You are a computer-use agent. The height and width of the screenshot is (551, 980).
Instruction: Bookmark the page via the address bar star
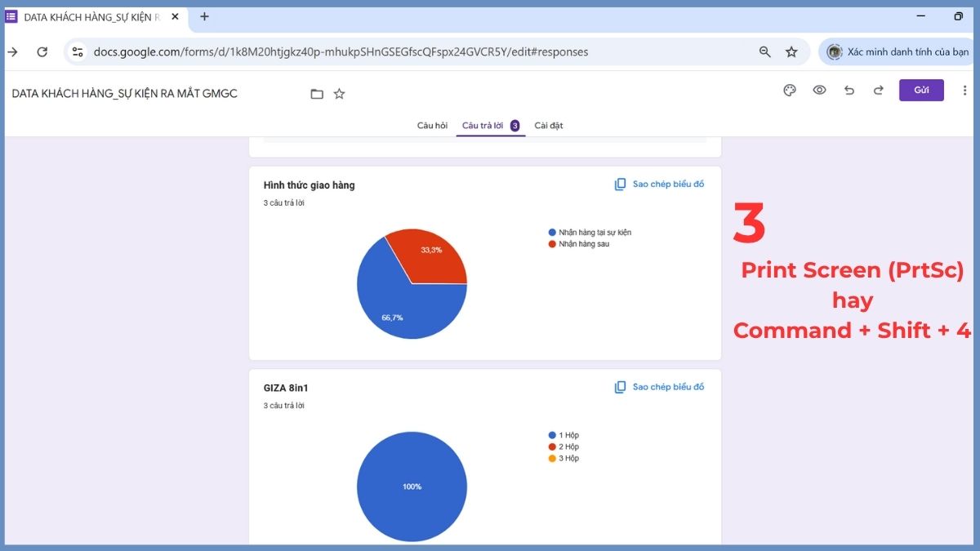pyautogui.click(x=791, y=51)
